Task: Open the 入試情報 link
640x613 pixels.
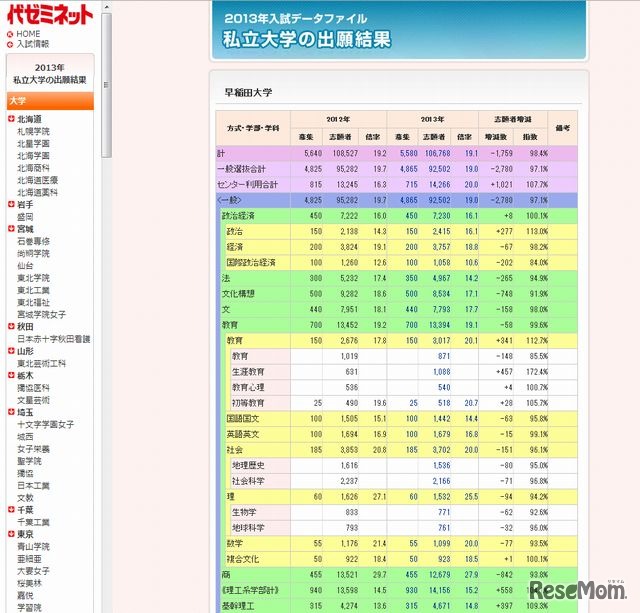Action: coord(33,44)
